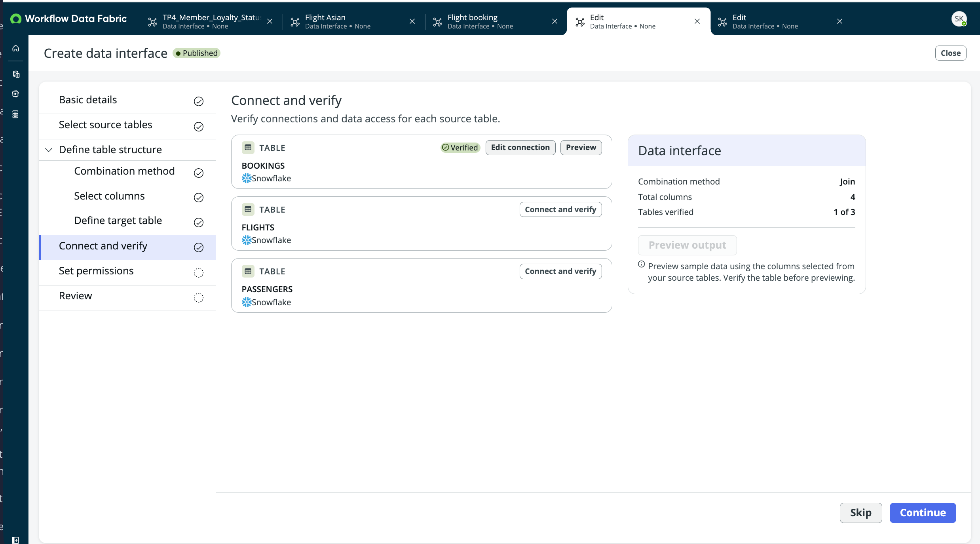This screenshot has width=980, height=544.
Task: Click Edit connection for BOOKINGS
Action: click(x=520, y=148)
